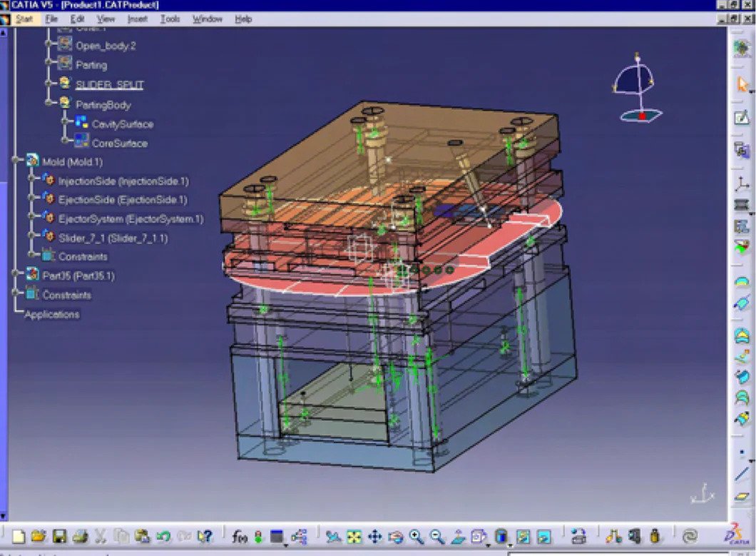Zoom in with the plus magnifier
The height and width of the screenshot is (556, 756).
(416, 536)
